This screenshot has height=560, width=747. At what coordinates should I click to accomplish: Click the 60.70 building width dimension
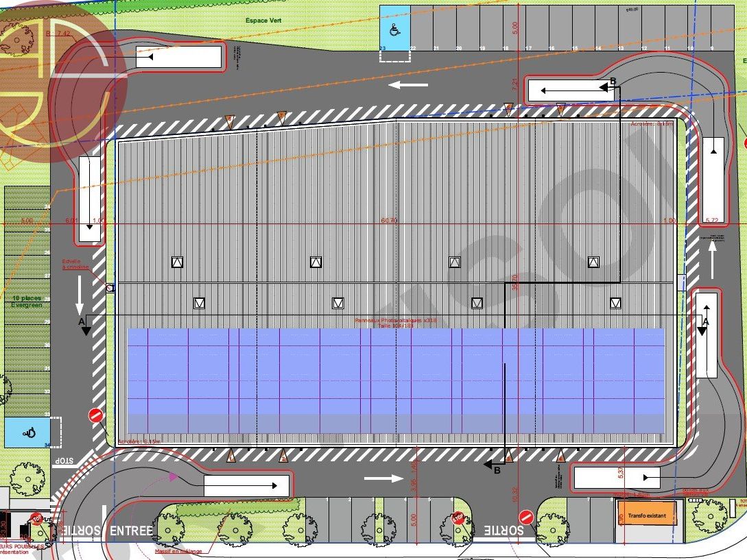389,220
